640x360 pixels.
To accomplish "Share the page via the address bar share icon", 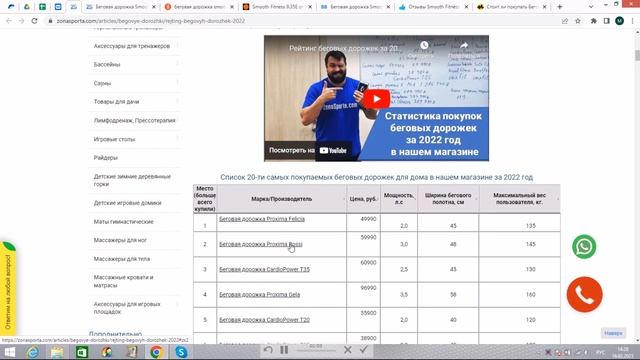I will coord(565,21).
